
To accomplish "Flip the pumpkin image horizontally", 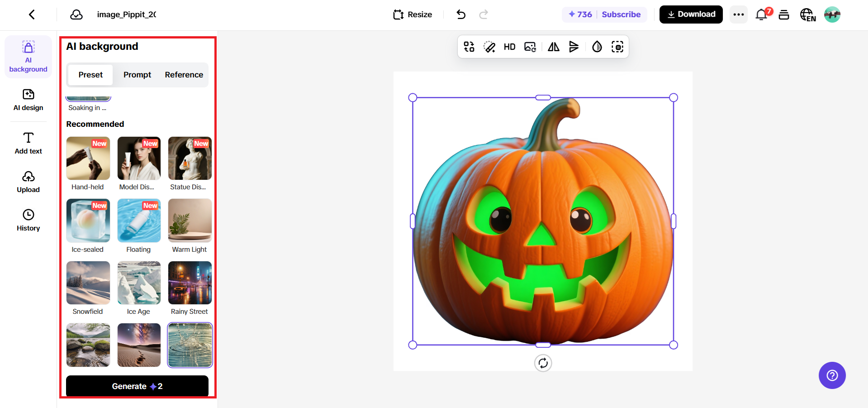I will [x=553, y=46].
